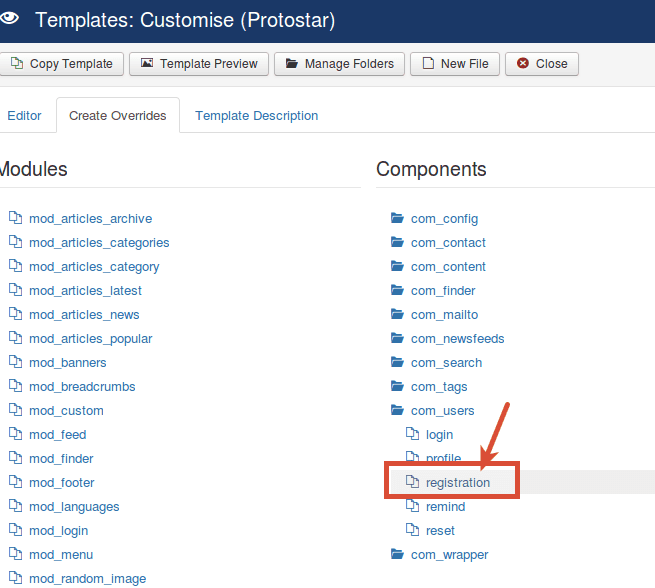Image resolution: width=655 pixels, height=588 pixels.
Task: Expand the com_config folder icon
Action: [397, 218]
